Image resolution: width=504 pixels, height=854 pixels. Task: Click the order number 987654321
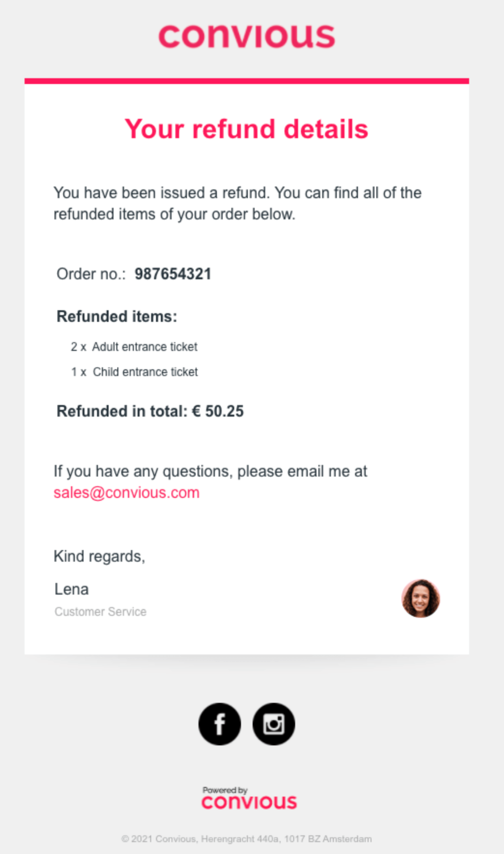click(x=173, y=274)
